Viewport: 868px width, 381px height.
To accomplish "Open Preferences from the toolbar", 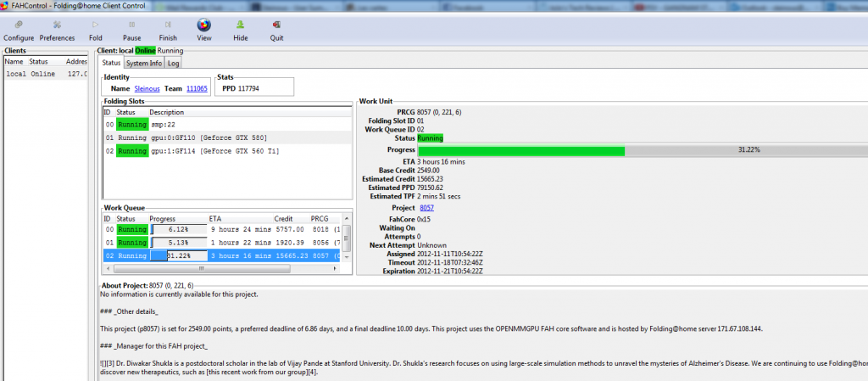I will (57, 25).
